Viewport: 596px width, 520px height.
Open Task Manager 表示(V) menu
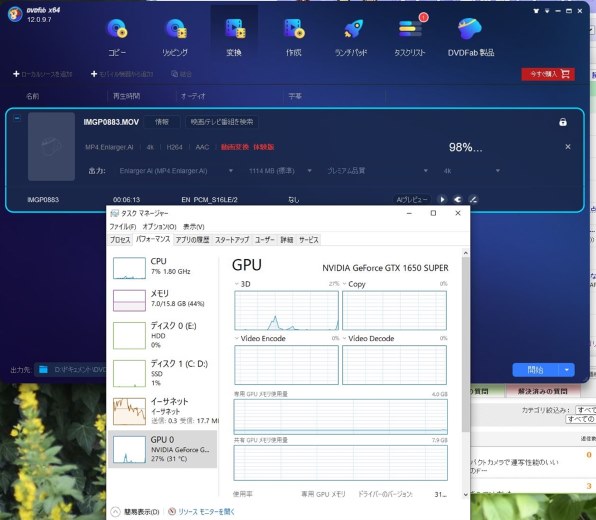pyautogui.click(x=193, y=227)
